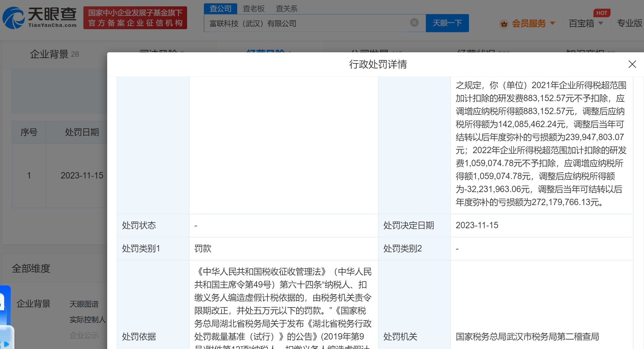Image resolution: width=644 pixels, height=349 pixels.
Task: Open the 专业版 link
Action: coord(629,23)
